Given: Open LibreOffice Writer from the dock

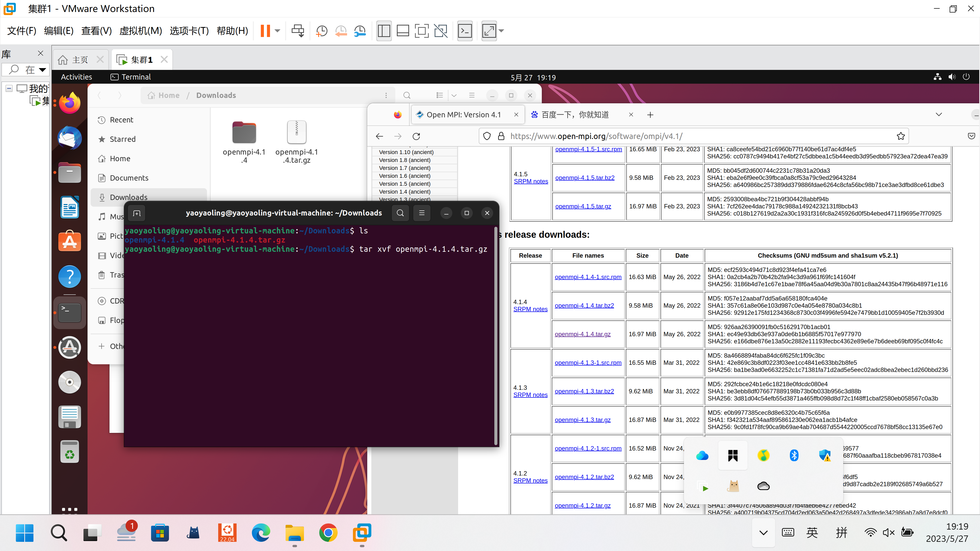Looking at the screenshot, I should click(70, 207).
